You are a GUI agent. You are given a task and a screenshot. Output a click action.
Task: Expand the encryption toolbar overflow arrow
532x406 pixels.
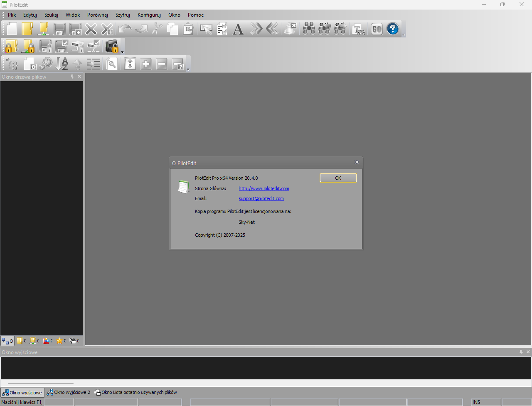tap(123, 52)
